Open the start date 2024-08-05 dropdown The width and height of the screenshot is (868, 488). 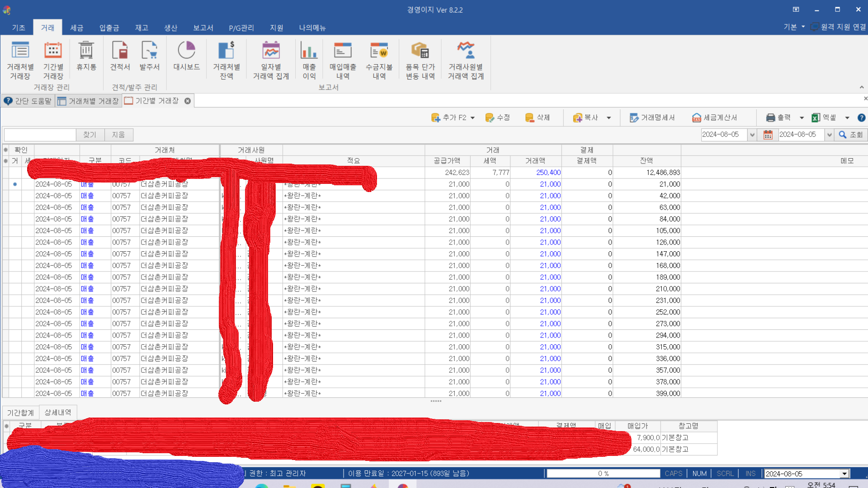pyautogui.click(x=752, y=135)
